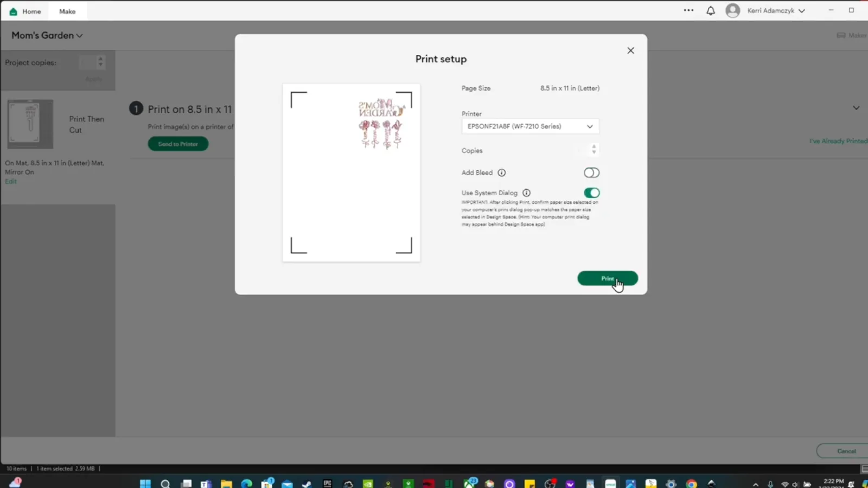Click the Add Bleed info icon
Screen dimensions: 868x488
coord(502,173)
